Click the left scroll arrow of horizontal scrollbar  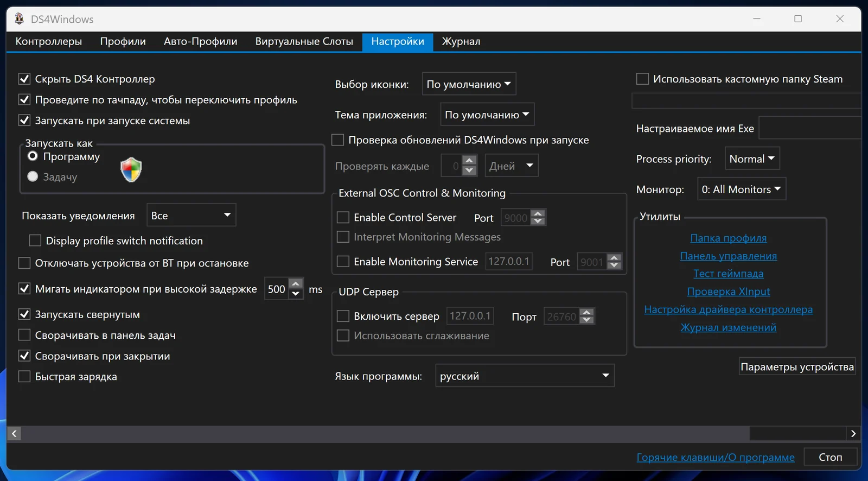click(15, 433)
